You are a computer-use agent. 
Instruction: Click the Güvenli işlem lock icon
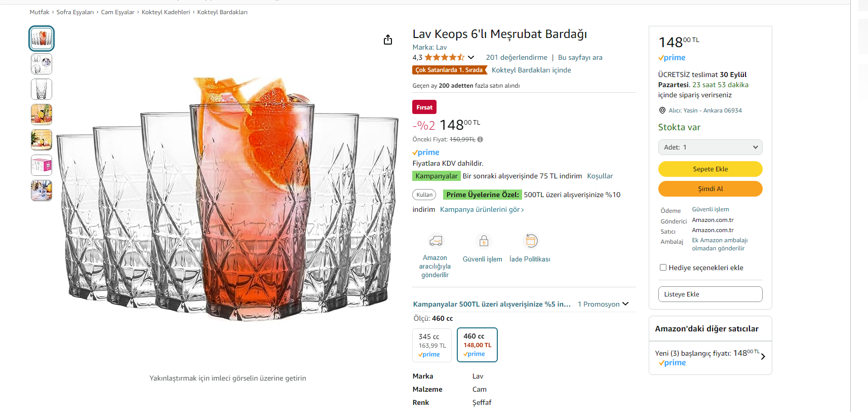coord(484,241)
